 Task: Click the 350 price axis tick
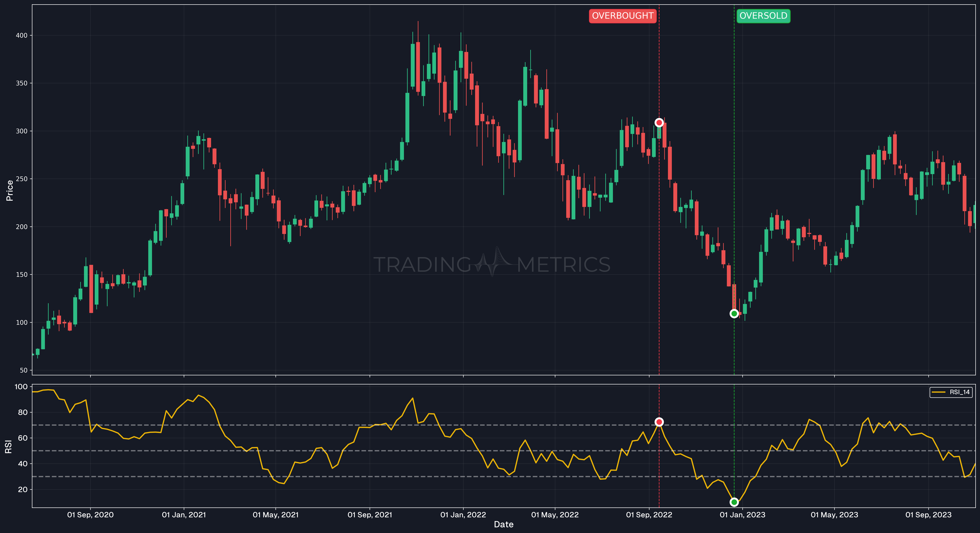(x=21, y=83)
